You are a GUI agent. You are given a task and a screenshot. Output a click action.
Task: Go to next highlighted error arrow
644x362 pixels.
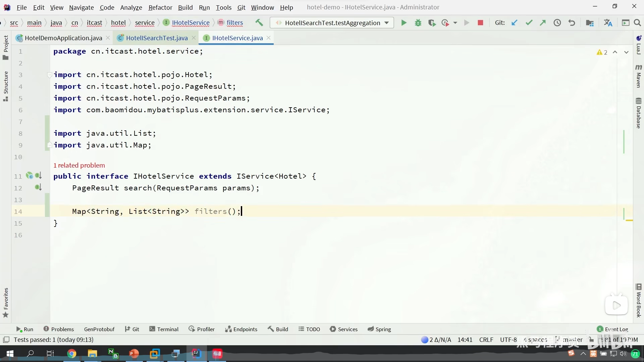pyautogui.click(x=626, y=52)
